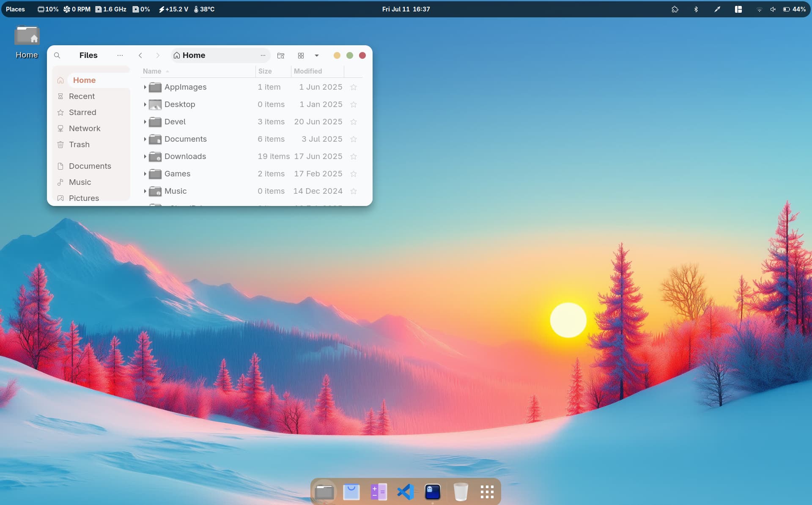812x505 pixels.
Task: Show the applications grid in the dock
Action: [x=487, y=492]
